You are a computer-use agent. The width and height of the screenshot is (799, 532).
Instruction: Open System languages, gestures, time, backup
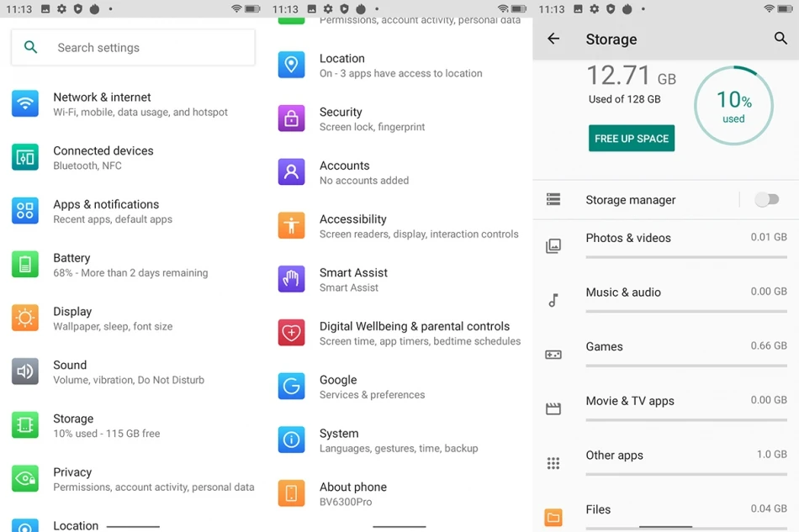(x=399, y=440)
